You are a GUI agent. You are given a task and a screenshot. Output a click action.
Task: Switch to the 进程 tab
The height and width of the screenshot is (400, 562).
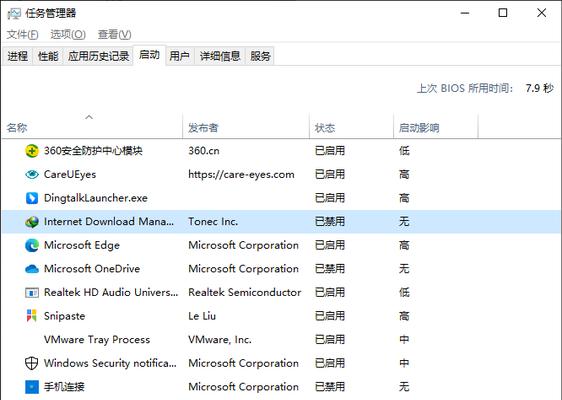tap(18, 56)
